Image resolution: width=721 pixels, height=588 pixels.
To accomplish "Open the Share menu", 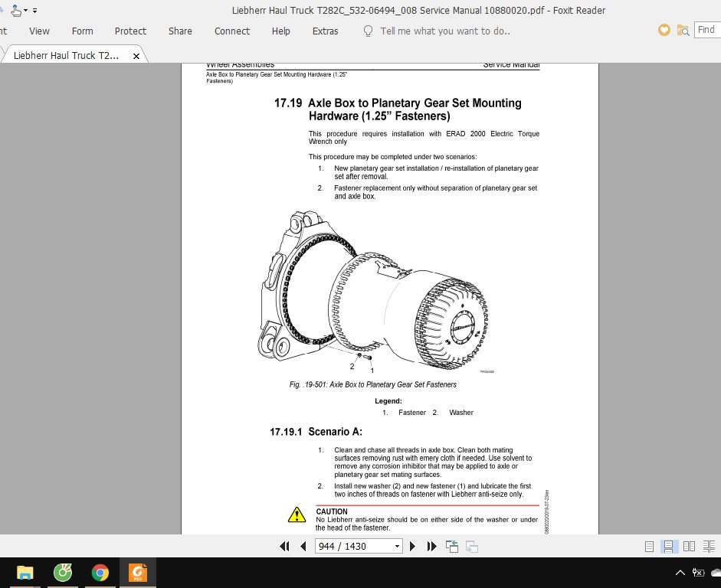I will pos(180,31).
